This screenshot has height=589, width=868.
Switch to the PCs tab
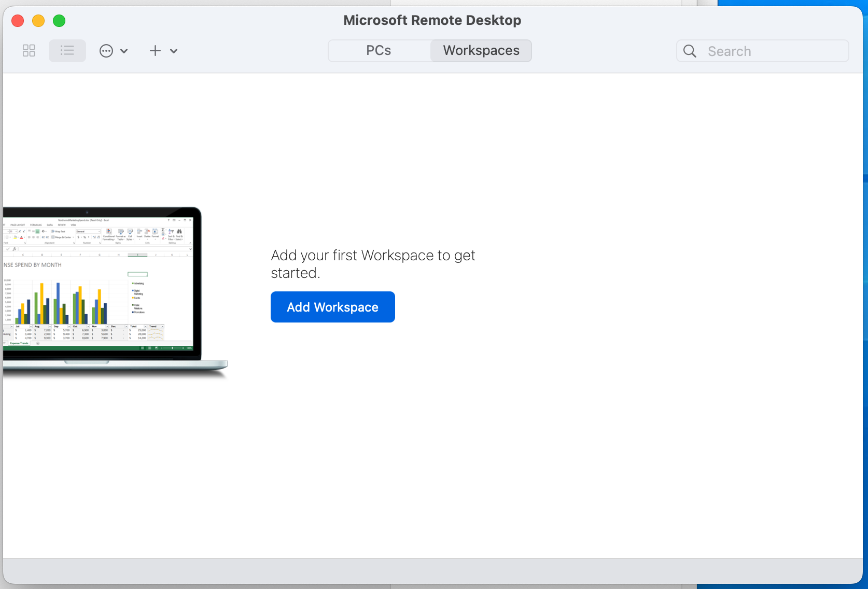379,51
